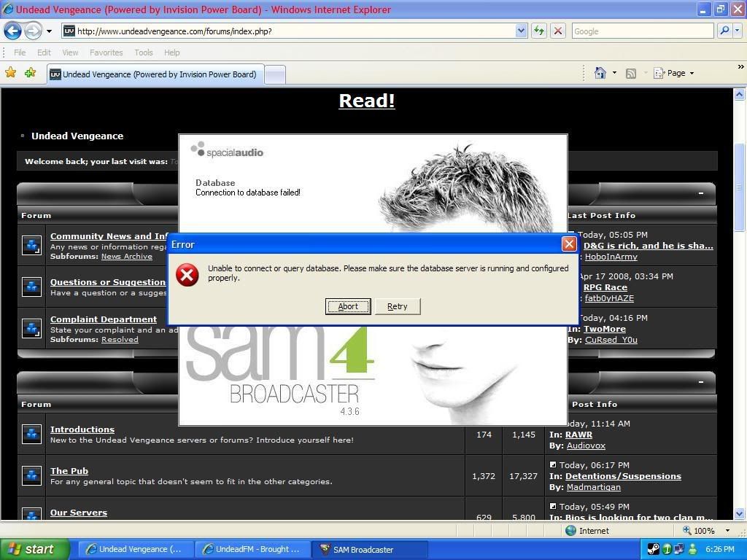
Task: Stop loading with the red X icon
Action: coord(558,31)
